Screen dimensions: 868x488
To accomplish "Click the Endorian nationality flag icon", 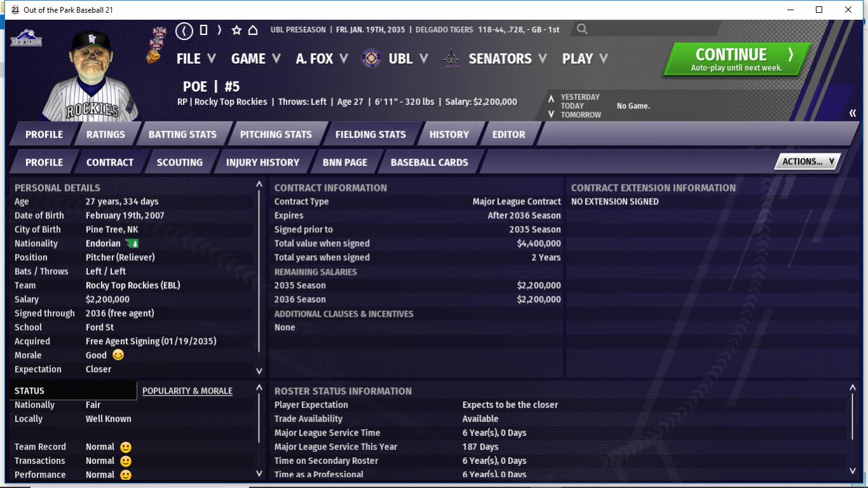I will 132,244.
